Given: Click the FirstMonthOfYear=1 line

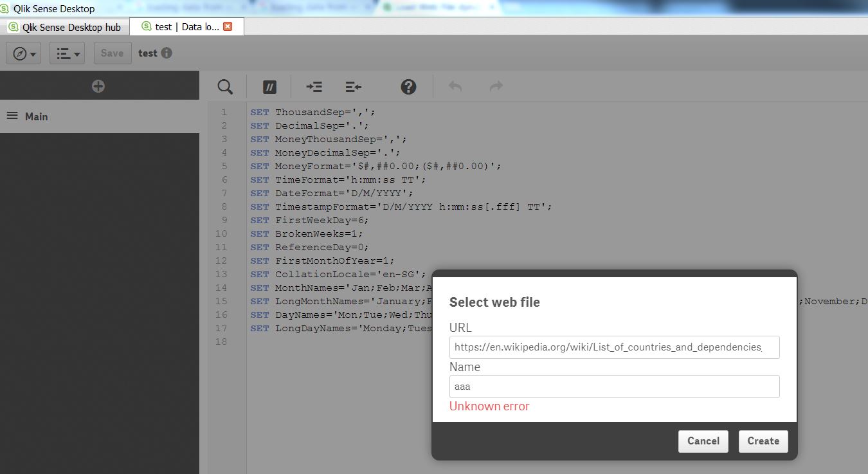Looking at the screenshot, I should pyautogui.click(x=322, y=260).
